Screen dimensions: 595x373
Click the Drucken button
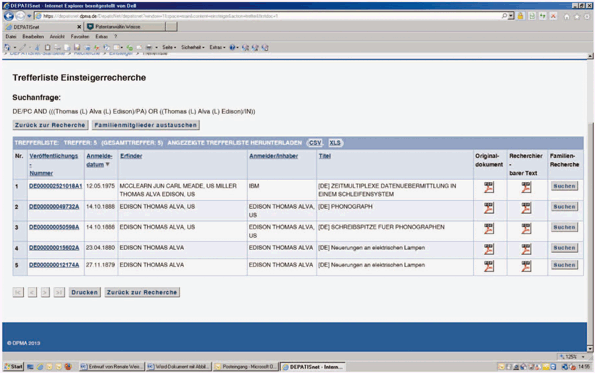[85, 292]
